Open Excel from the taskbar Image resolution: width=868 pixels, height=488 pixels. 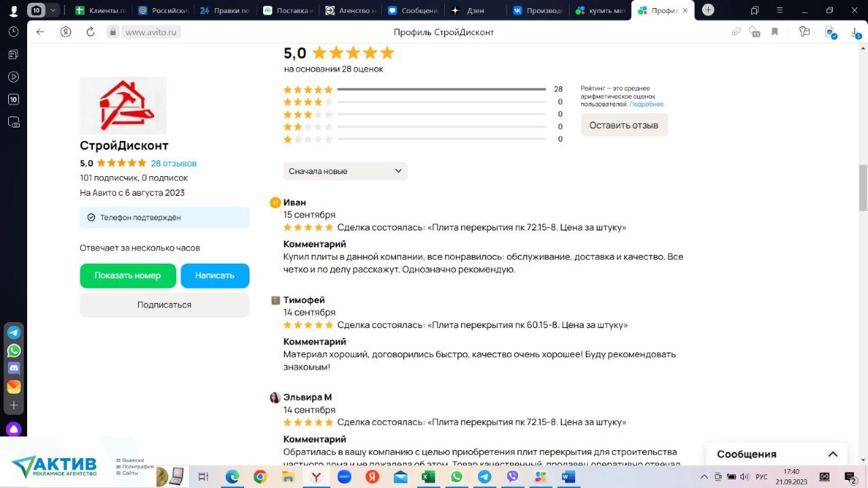(428, 477)
